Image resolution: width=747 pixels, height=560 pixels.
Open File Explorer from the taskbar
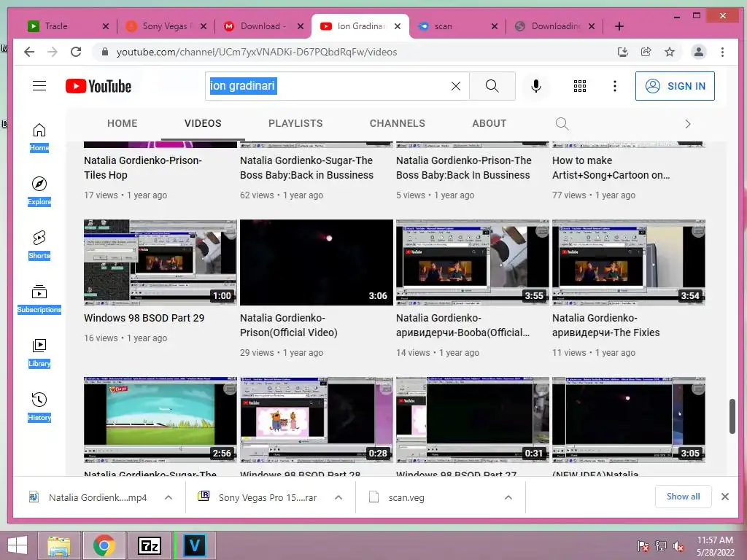click(58, 545)
